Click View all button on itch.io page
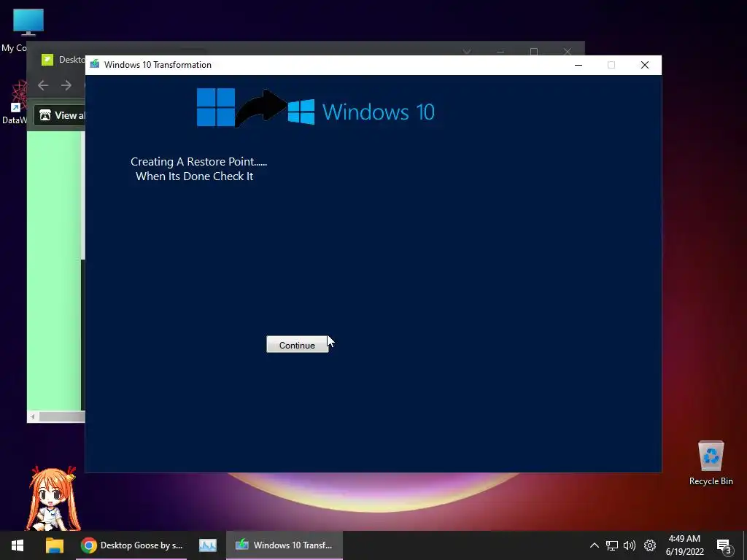Image resolution: width=747 pixels, height=560 pixels. click(60, 115)
